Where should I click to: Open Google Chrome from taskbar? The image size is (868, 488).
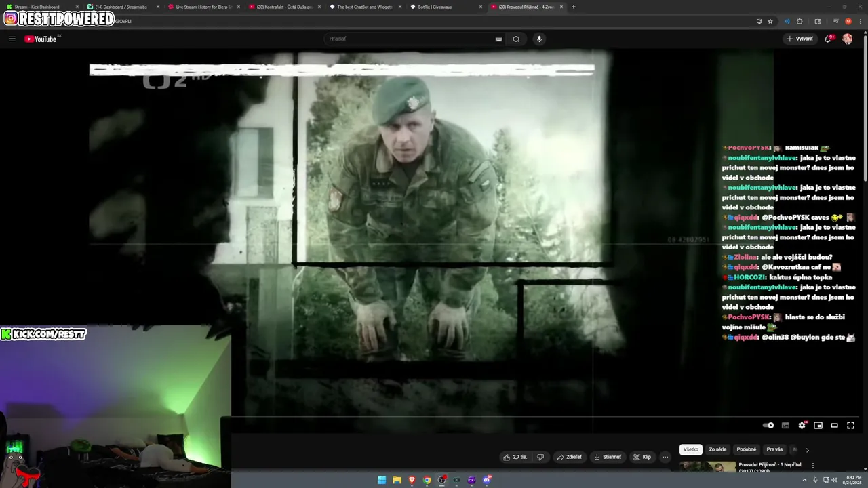[x=427, y=480]
